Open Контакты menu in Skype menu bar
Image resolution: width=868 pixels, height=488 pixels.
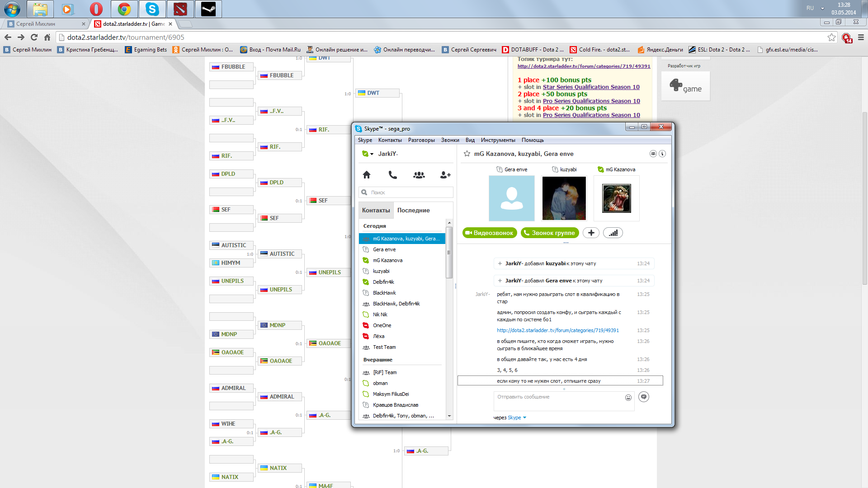point(390,140)
